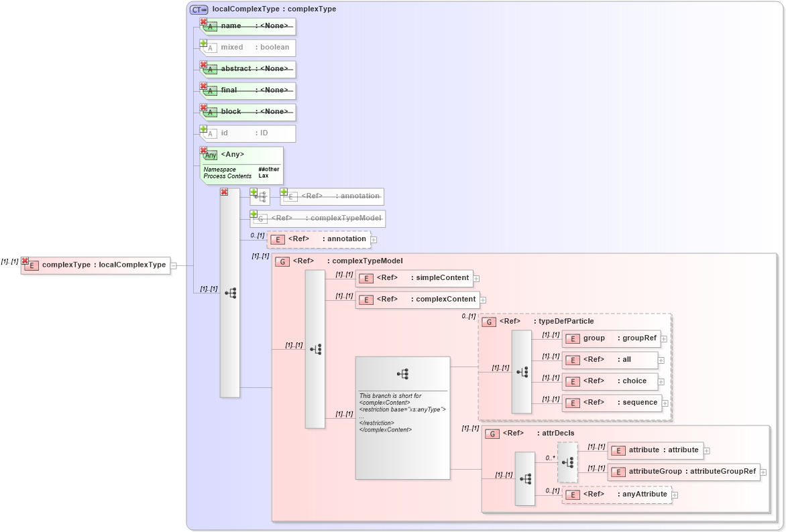Select the G group icon on typeDefParticle
This screenshot has height=532, width=786.
[490, 321]
